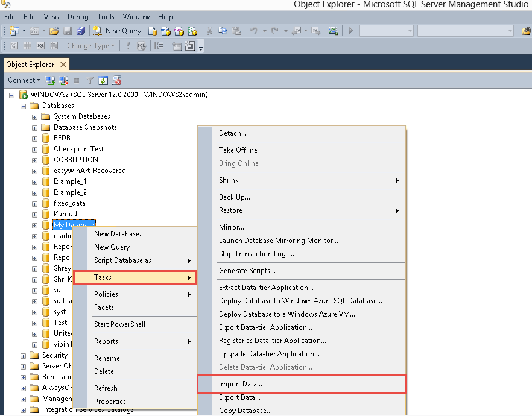Screen dimensions: 532x416
Task: Start a New Query from toolbar
Action: pos(117,31)
